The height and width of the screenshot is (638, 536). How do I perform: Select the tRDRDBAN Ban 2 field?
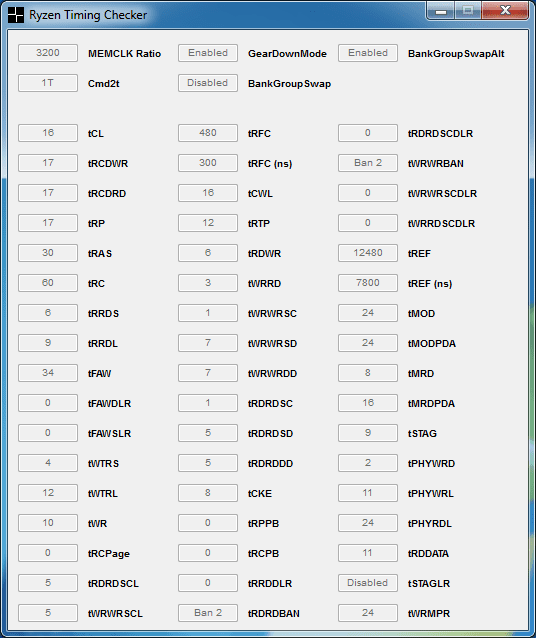tap(208, 613)
